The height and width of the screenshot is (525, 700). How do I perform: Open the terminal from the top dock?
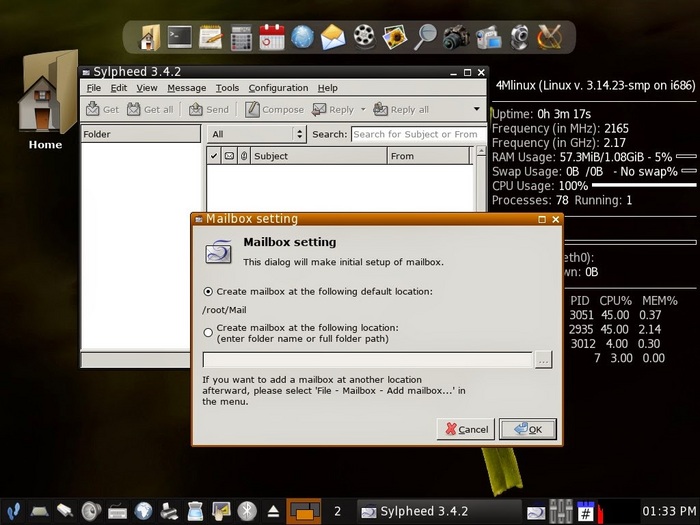(x=180, y=38)
